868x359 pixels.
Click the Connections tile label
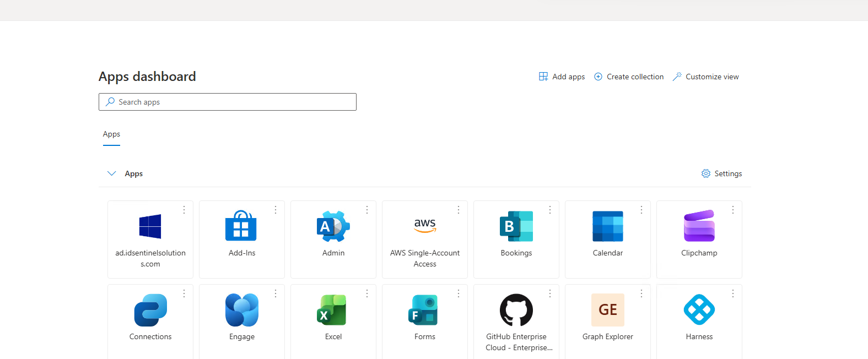[150, 336]
